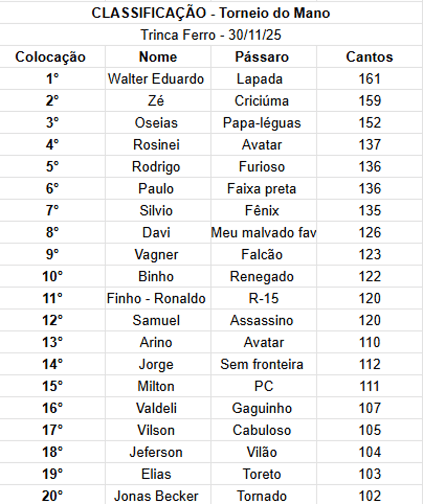Select the cell showing 137 cantos
Image resolution: width=423 pixels, height=504 pixels.
(x=370, y=145)
